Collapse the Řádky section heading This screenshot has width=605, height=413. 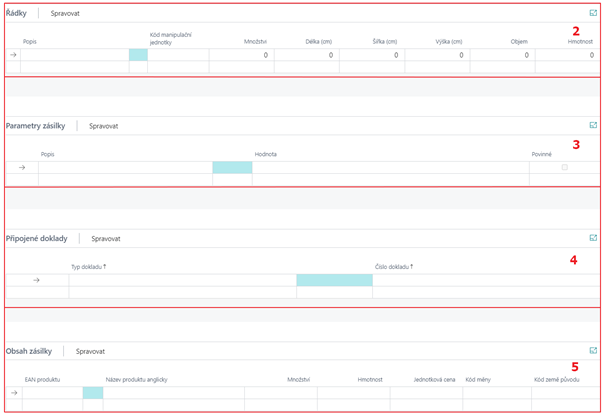click(x=17, y=14)
